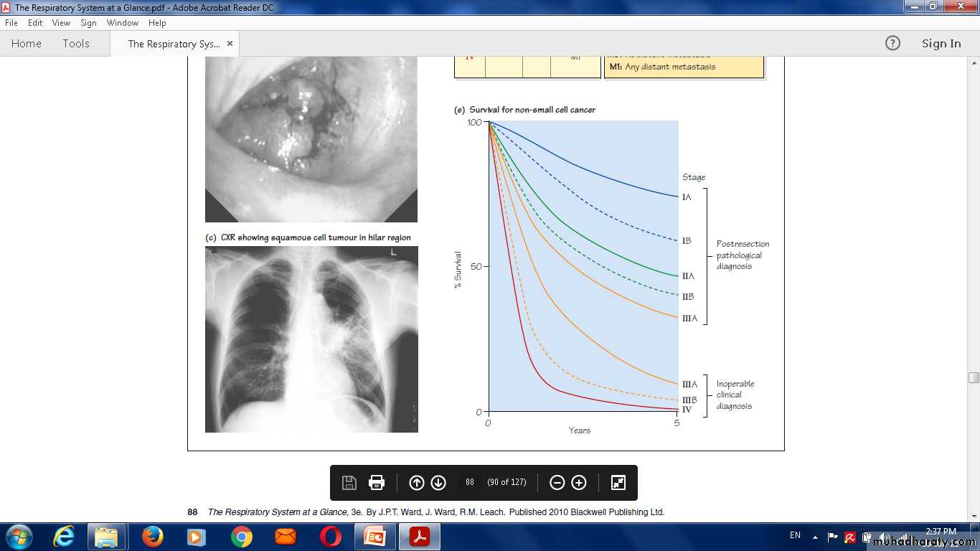Open the View menu
The height and width of the screenshot is (551, 980).
point(61,23)
